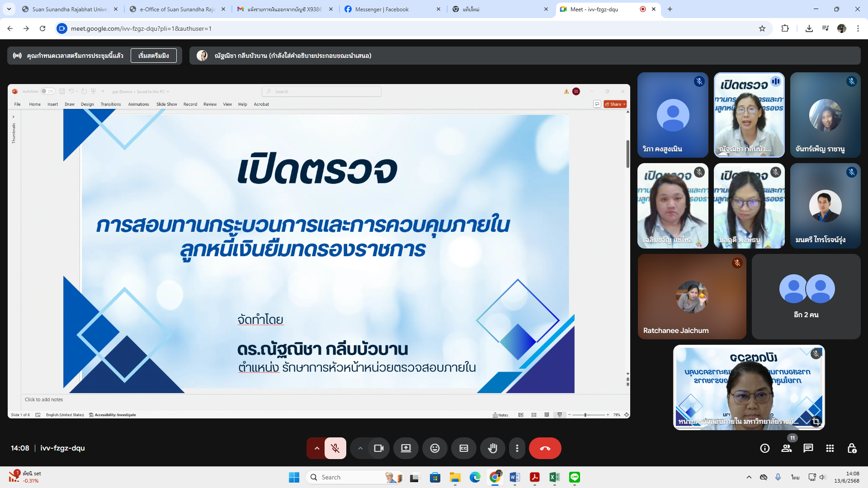This screenshot has height=488, width=868.
Task: Click the present screen icon
Action: pos(406,448)
